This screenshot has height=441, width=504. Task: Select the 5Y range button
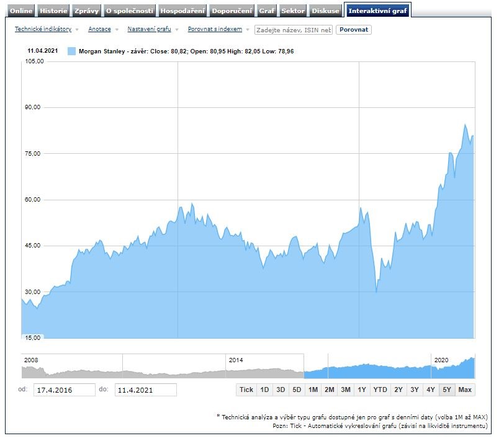click(446, 390)
